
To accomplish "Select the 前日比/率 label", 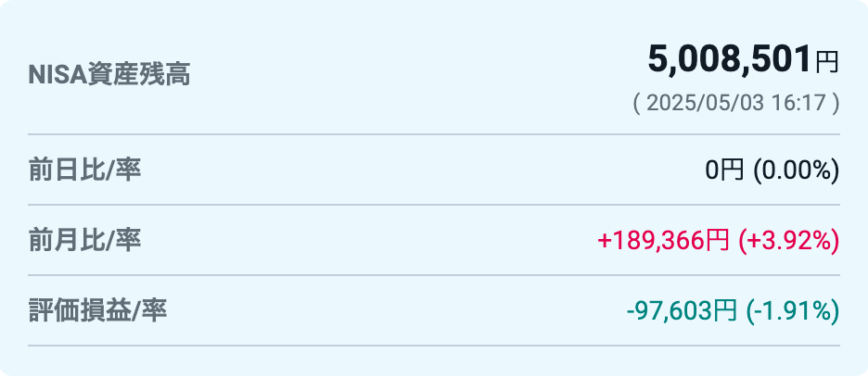I will coord(84,170).
